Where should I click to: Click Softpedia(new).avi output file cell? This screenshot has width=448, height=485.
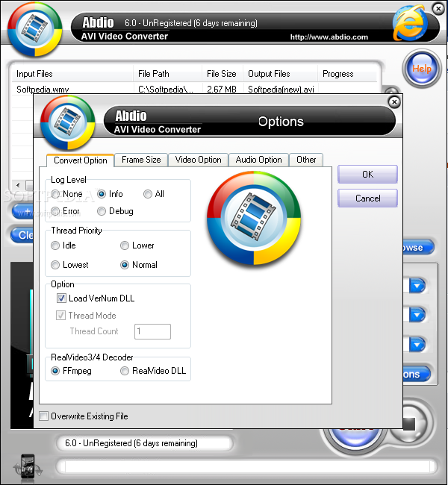pos(281,89)
